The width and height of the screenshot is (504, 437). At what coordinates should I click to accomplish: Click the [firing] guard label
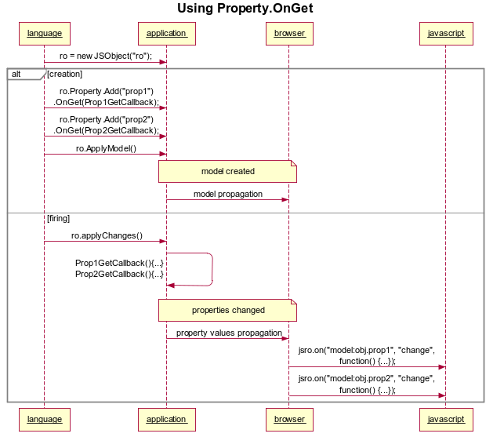click(x=58, y=218)
